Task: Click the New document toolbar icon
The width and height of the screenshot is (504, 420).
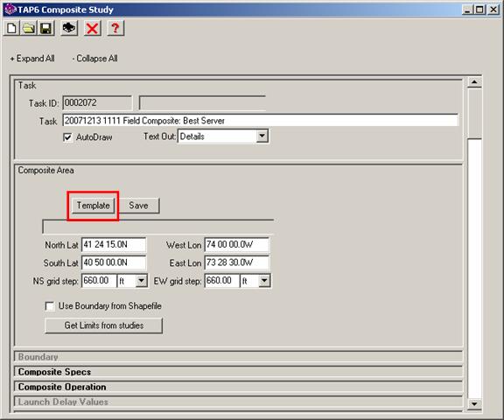Action: pyautogui.click(x=11, y=28)
